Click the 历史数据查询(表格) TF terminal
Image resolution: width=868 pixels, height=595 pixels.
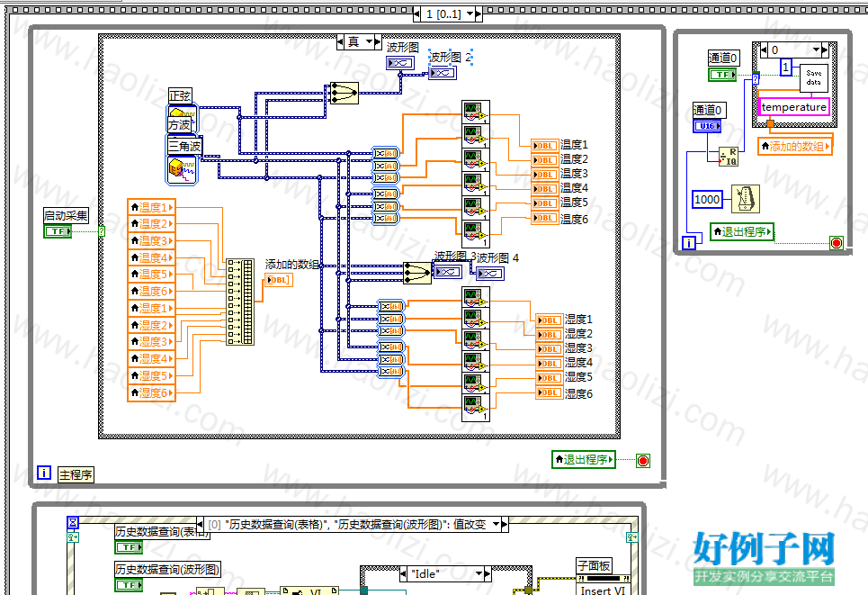129,546
